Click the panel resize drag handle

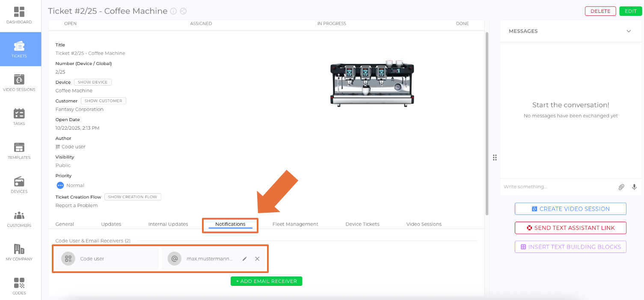point(495,157)
